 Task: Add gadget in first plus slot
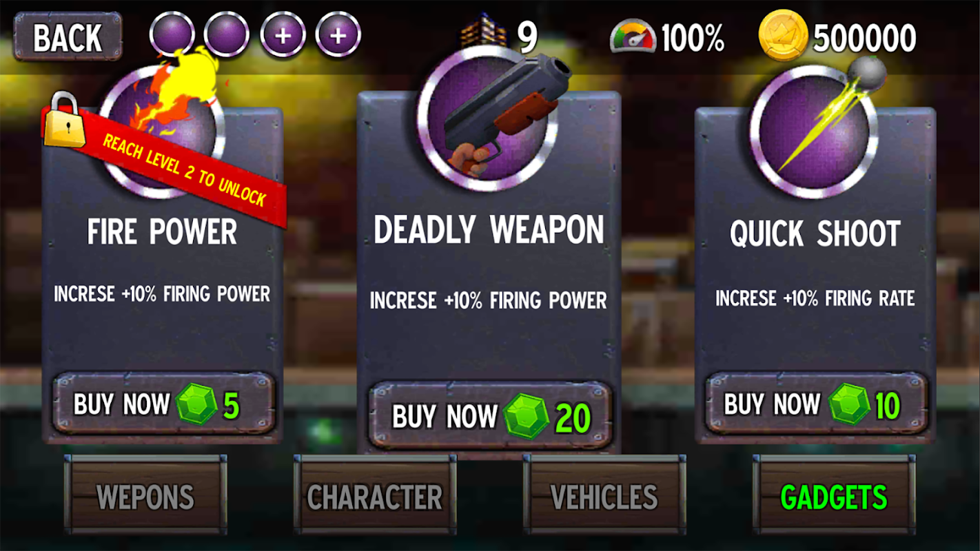coord(283,34)
